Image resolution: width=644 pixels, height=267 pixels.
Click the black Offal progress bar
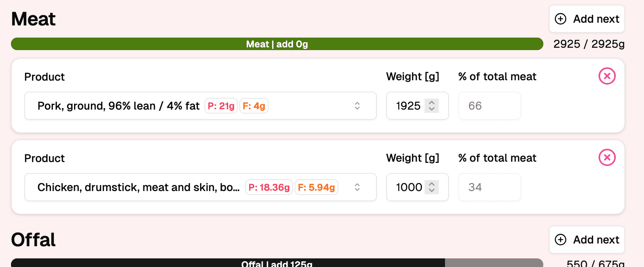(x=227, y=263)
